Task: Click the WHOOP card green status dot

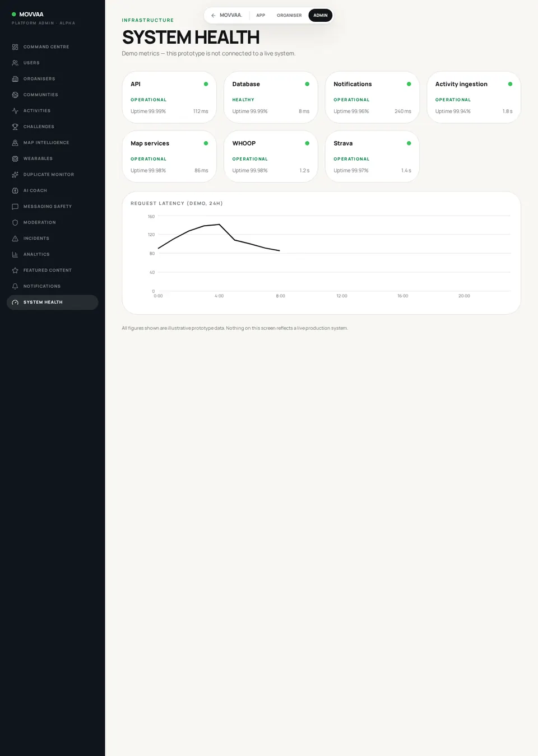Action: coord(307,143)
